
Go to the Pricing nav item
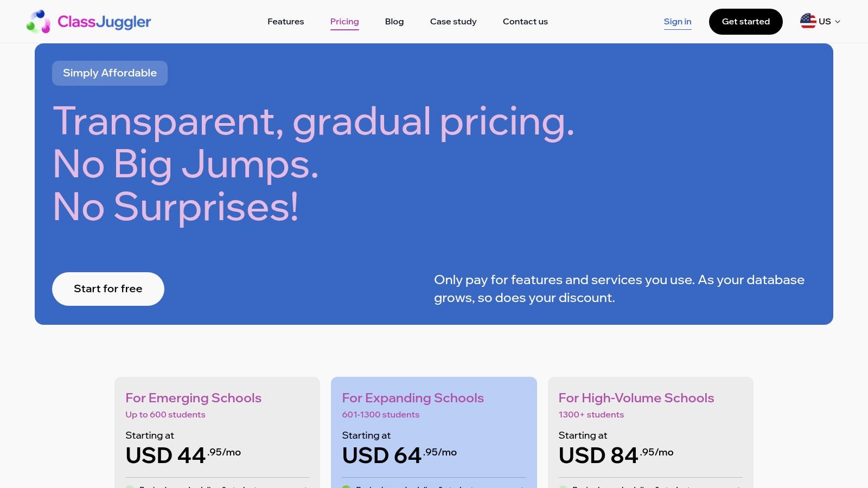[344, 22]
